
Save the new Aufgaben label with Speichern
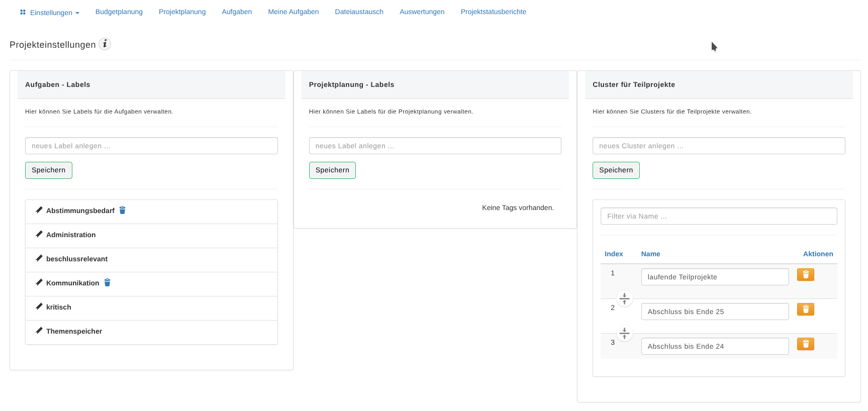pos(49,170)
